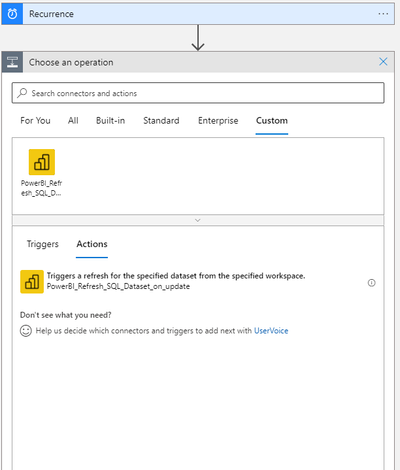The height and width of the screenshot is (470, 400).
Task: Switch to the Triggers tab
Action: (43, 244)
